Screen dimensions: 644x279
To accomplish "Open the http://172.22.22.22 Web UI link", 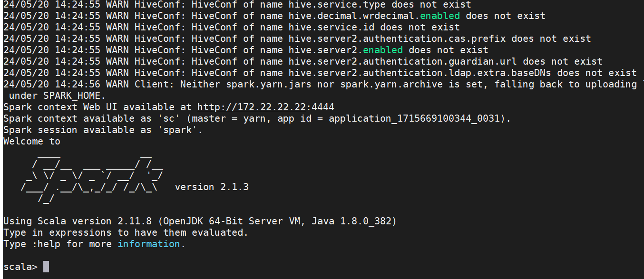I will point(251,107).
